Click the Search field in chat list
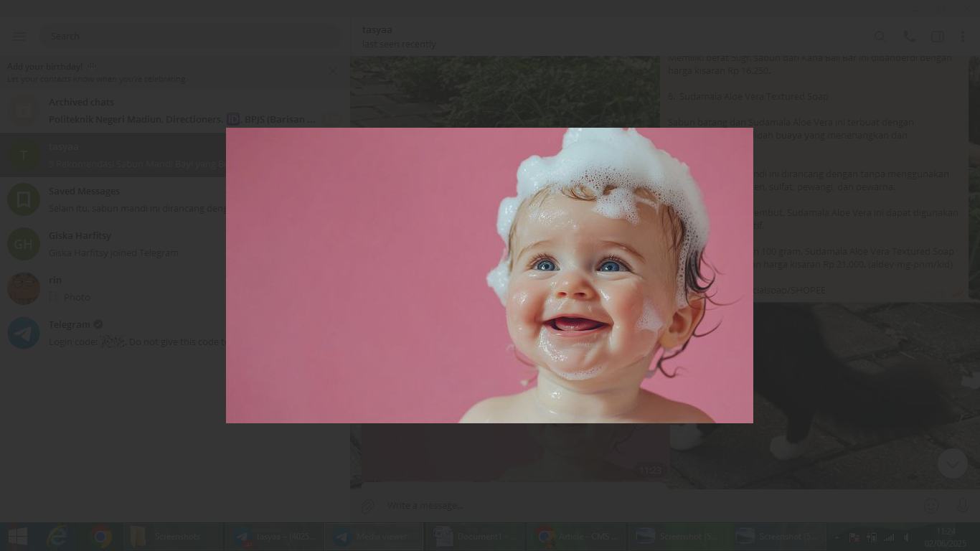 [x=190, y=37]
